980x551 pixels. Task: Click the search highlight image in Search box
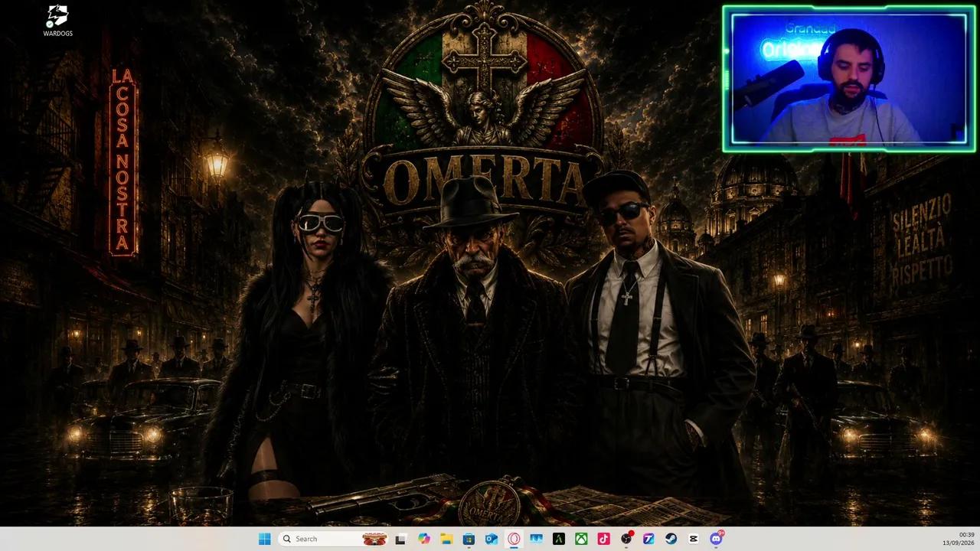pyautogui.click(x=374, y=539)
